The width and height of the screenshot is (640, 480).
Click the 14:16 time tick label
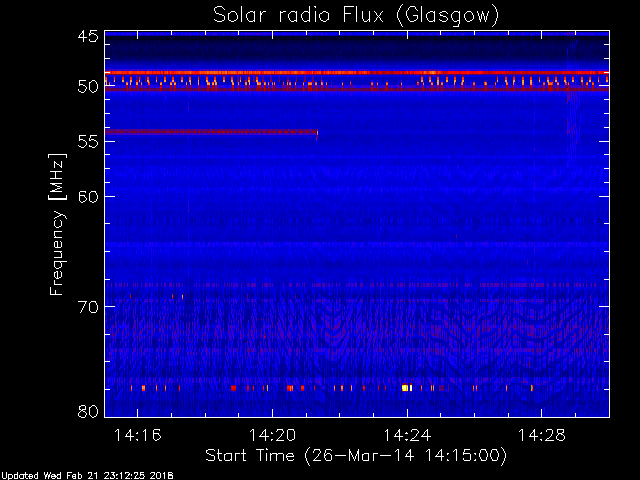[138, 435]
